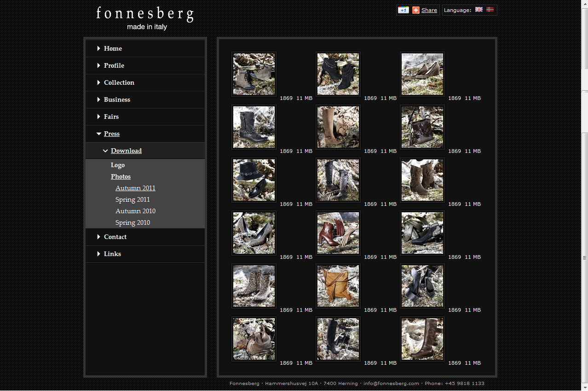Open the brown suede slouch boots thumbnail
The image size is (588, 391).
coord(422,180)
